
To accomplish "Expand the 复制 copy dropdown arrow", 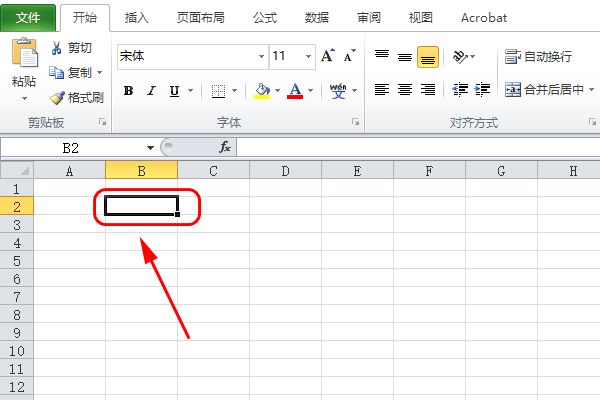I will pyautogui.click(x=99, y=72).
